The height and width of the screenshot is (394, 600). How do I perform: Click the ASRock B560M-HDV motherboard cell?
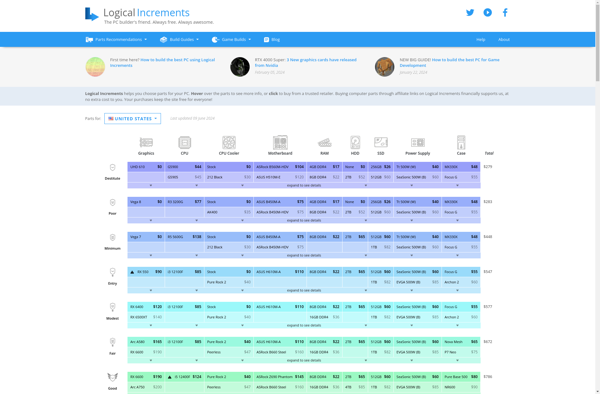point(280,167)
